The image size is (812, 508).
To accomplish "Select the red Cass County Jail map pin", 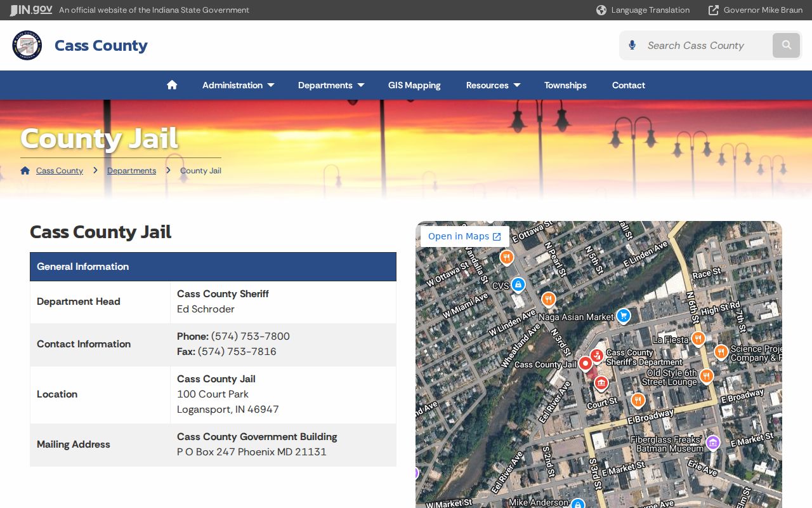I will pyautogui.click(x=586, y=363).
